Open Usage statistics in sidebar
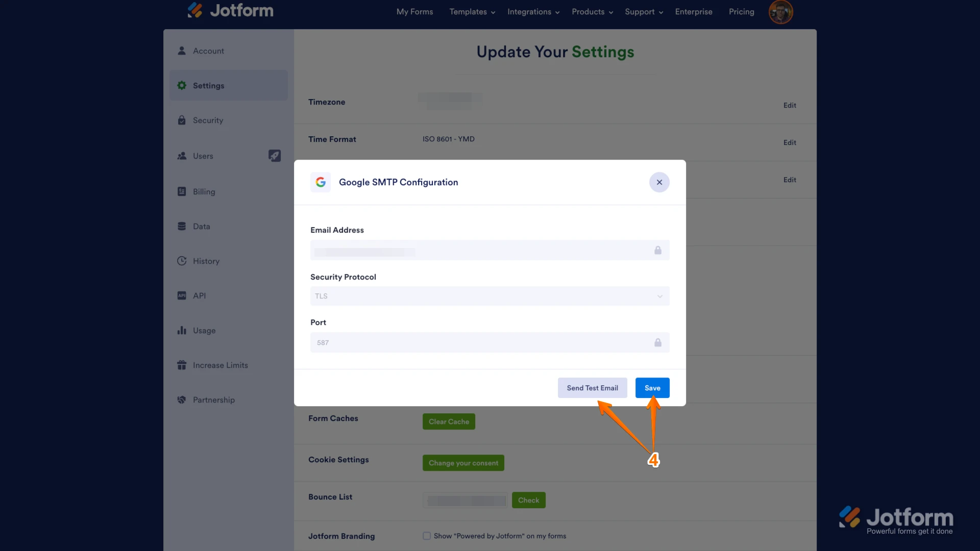Image resolution: width=980 pixels, height=551 pixels. click(204, 331)
